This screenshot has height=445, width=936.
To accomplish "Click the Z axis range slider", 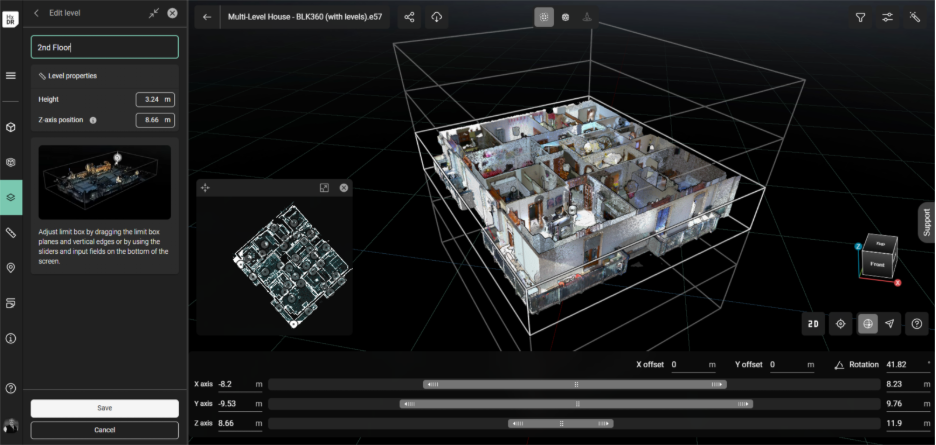I will tap(574, 424).
